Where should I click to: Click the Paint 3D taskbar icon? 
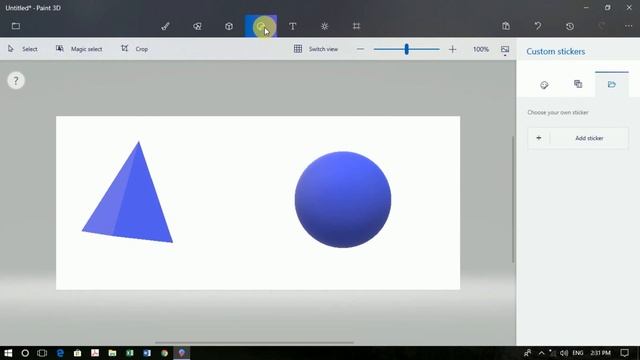pyautogui.click(x=182, y=353)
